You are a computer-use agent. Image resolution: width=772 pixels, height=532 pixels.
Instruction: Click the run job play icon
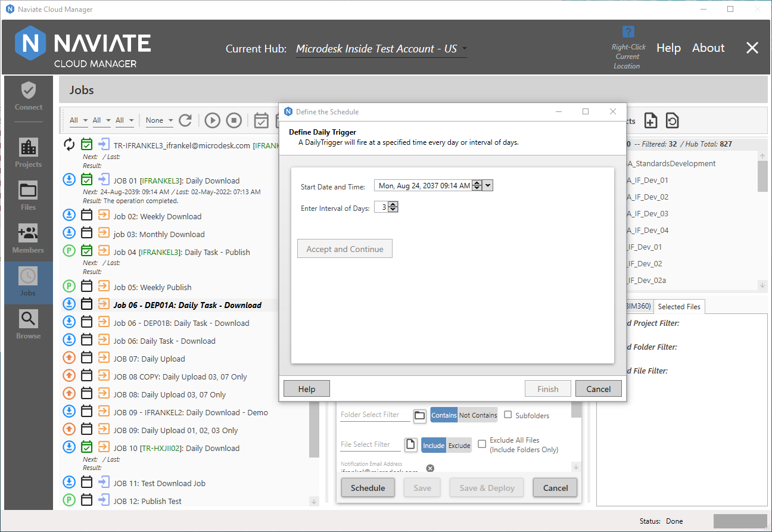click(x=213, y=120)
